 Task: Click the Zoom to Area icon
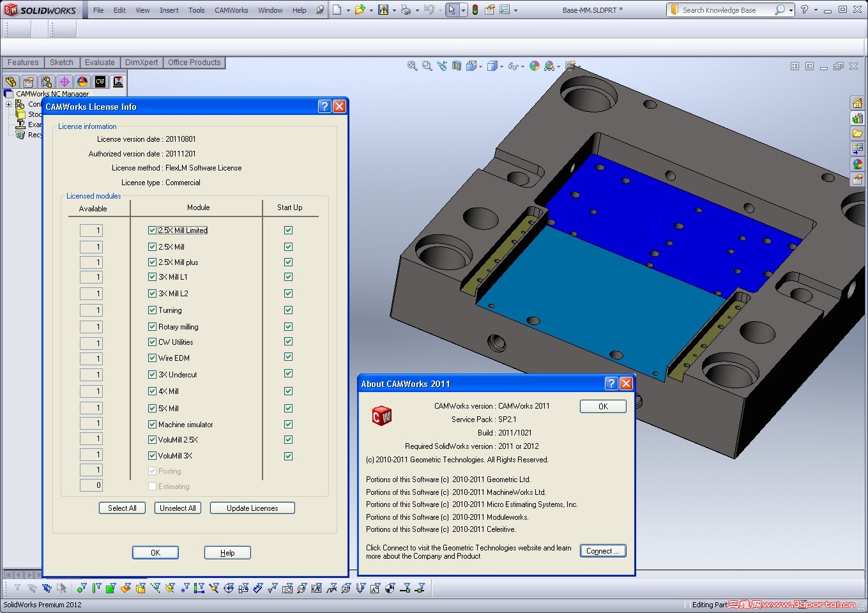pos(427,66)
